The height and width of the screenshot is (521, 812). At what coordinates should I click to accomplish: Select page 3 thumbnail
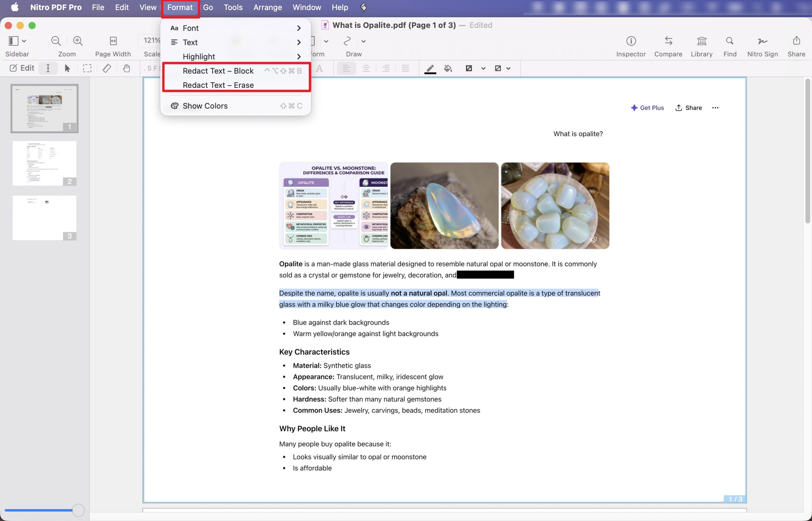(44, 218)
